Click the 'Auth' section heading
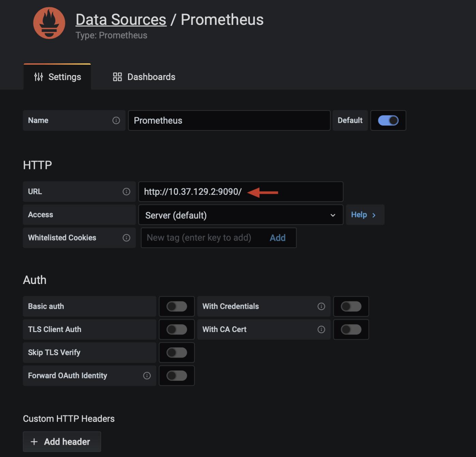Screen dimensions: 476x457 (35, 280)
